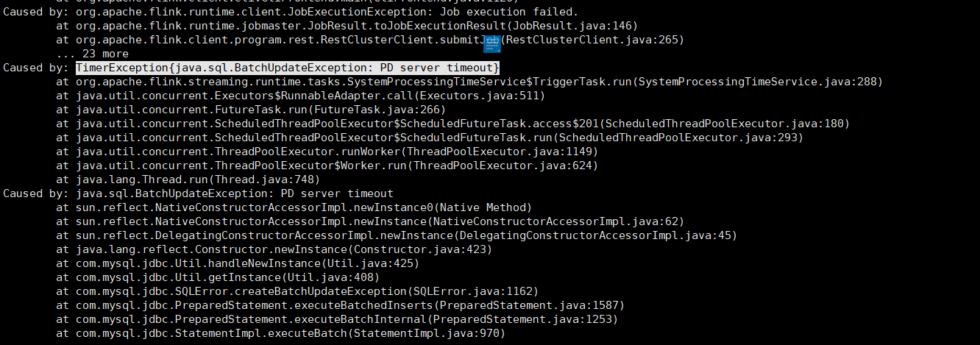This screenshot has width=980, height=345.
Task: Click the Executors$RunnableAdapter.call line
Action: tap(300, 96)
